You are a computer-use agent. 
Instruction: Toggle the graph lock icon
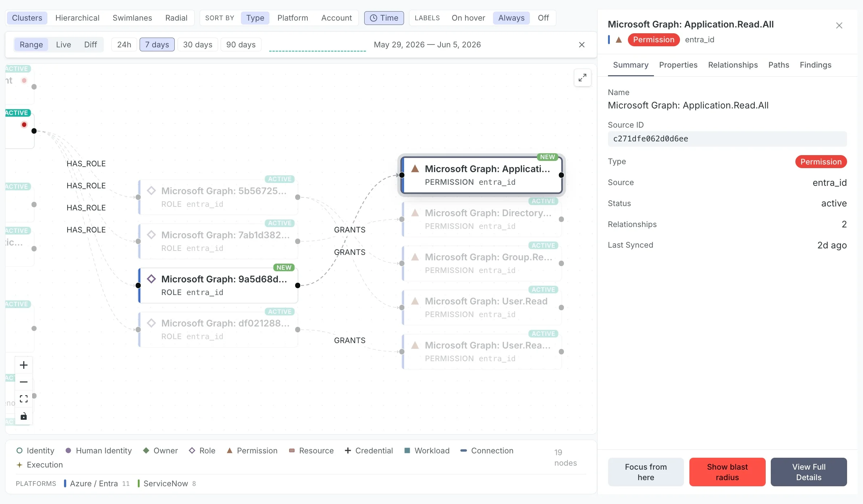click(24, 416)
